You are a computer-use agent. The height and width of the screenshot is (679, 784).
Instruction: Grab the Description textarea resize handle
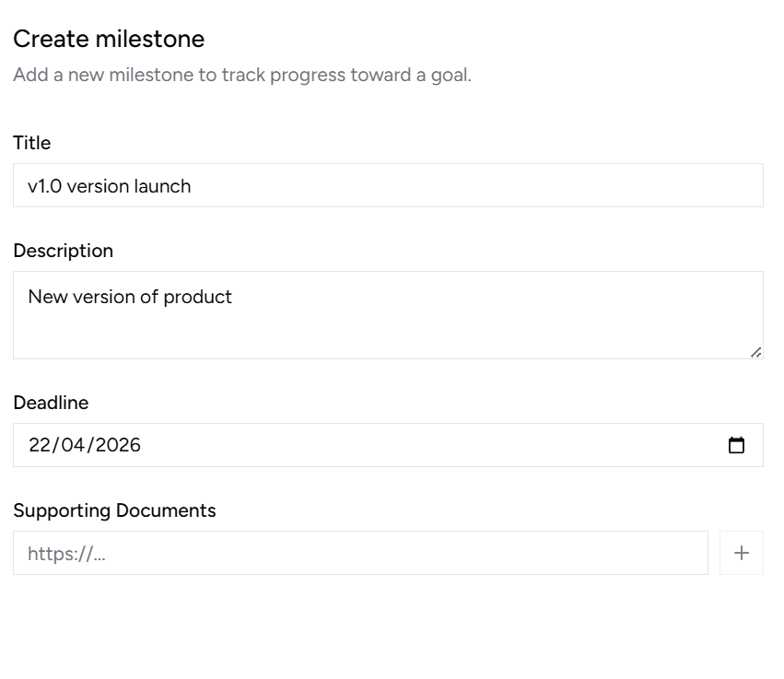755,351
